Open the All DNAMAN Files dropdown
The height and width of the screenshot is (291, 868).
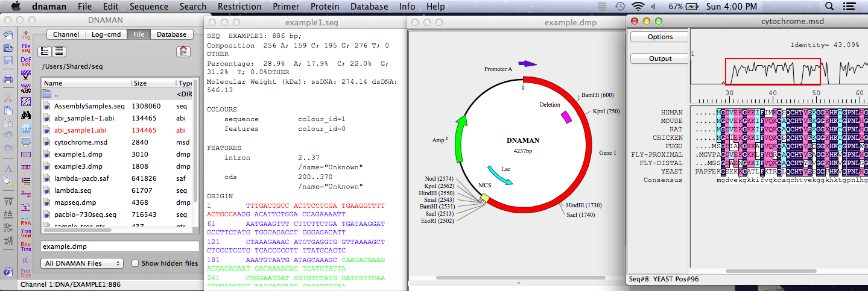tap(81, 263)
